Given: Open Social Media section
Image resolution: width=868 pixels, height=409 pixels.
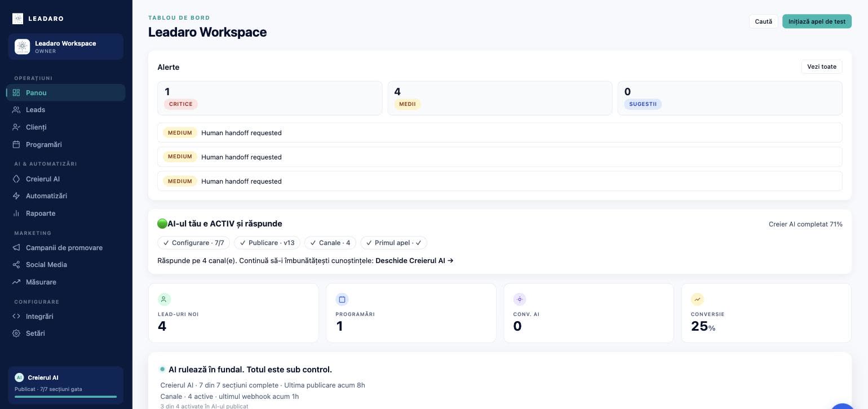Looking at the screenshot, I should click(66, 265).
